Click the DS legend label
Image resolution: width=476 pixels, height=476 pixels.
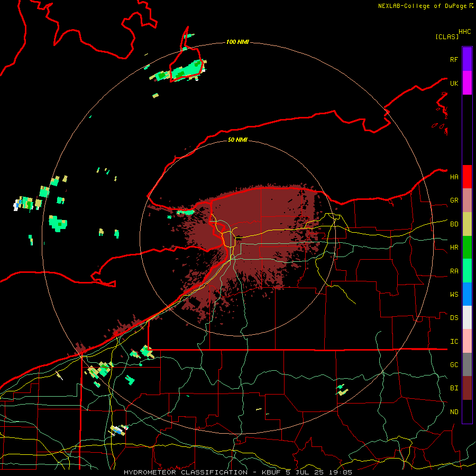(x=454, y=318)
